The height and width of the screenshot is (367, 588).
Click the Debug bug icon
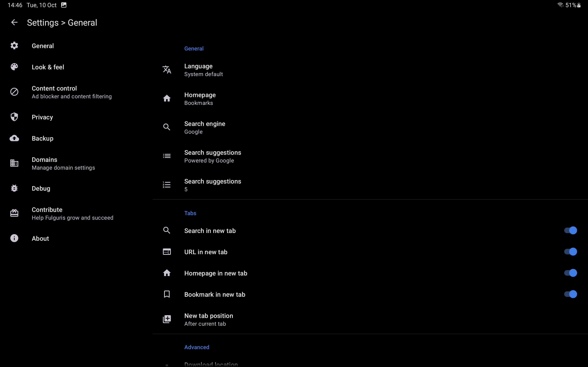[x=14, y=188]
